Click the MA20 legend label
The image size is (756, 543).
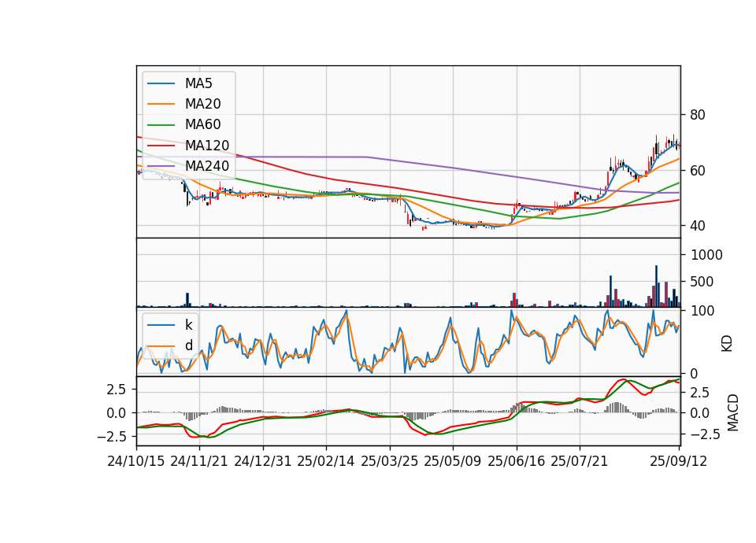202,104
